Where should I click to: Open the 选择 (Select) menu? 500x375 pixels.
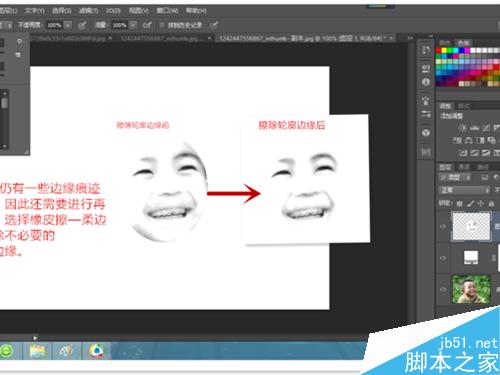pyautogui.click(x=62, y=11)
